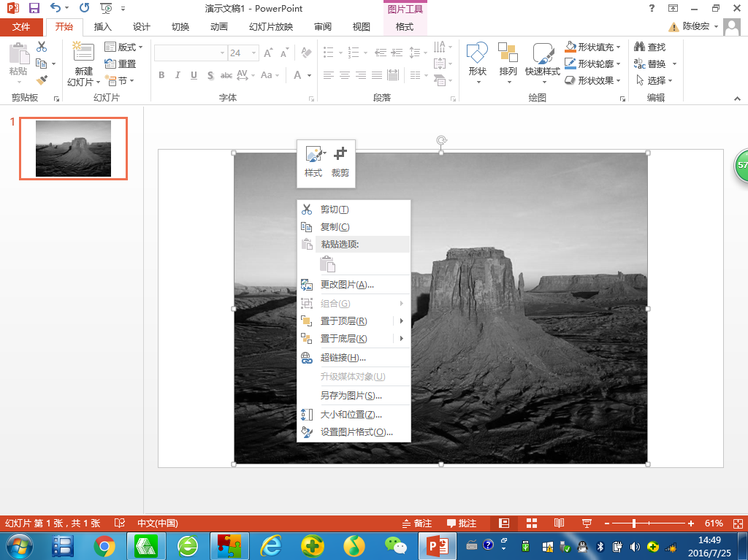Toggle Italic formatting button
Screen dimensions: 748x560
tap(178, 75)
